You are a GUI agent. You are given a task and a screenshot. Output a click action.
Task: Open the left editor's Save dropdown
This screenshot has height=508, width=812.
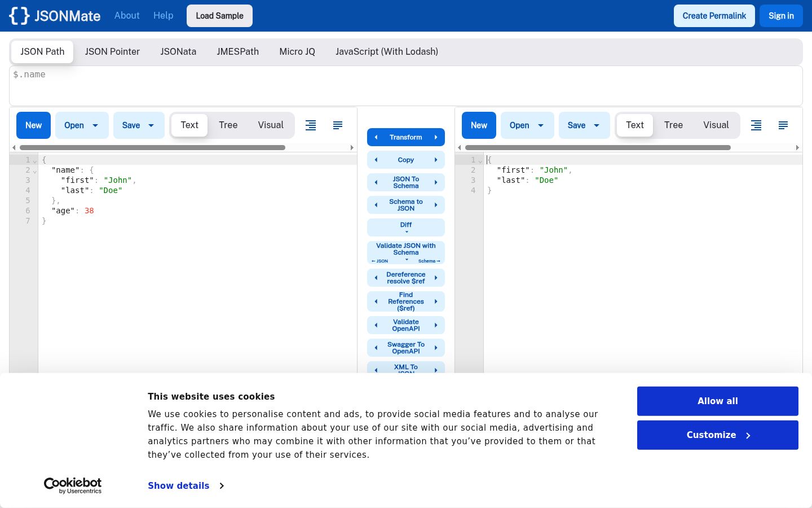pos(139,125)
